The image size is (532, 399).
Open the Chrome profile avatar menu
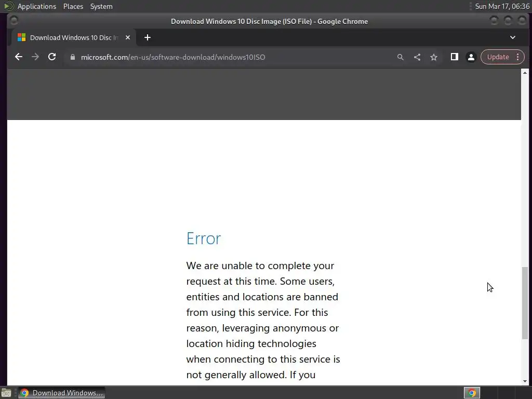click(471, 57)
